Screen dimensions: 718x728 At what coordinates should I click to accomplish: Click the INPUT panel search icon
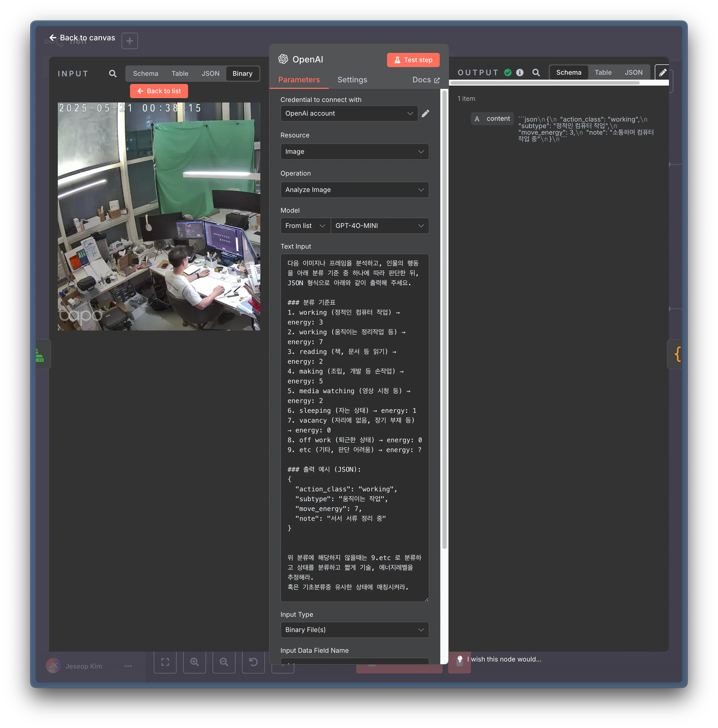(113, 73)
